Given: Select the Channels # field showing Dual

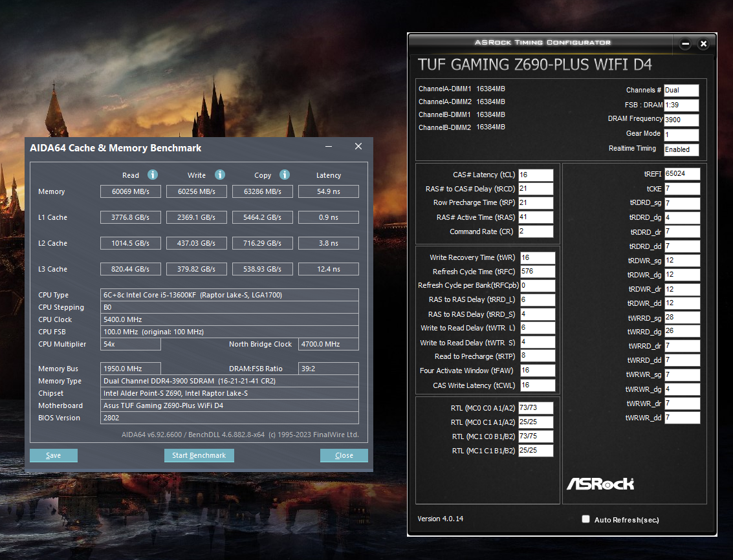Looking at the screenshot, I should coord(682,91).
